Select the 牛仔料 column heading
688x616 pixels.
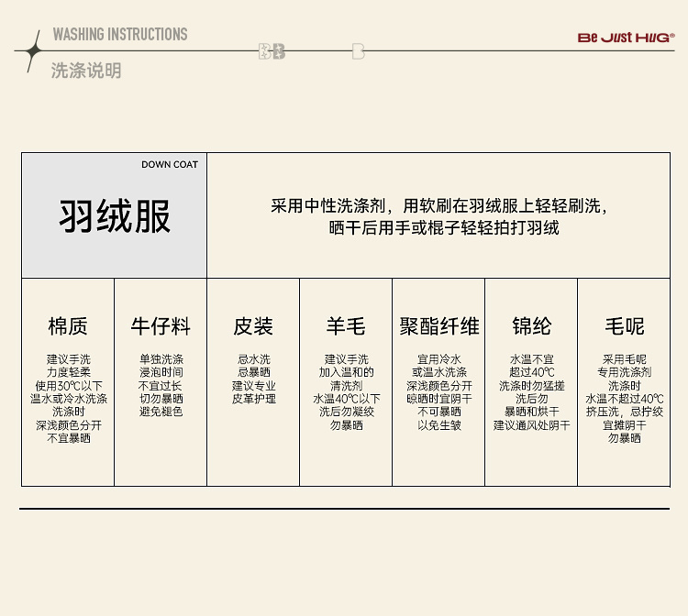[x=161, y=326]
